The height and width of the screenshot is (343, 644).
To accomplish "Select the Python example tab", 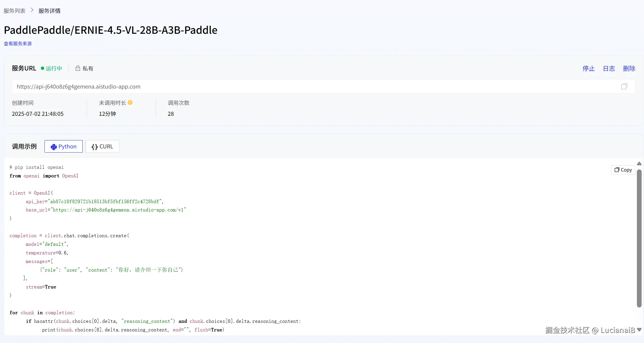I will tap(63, 146).
